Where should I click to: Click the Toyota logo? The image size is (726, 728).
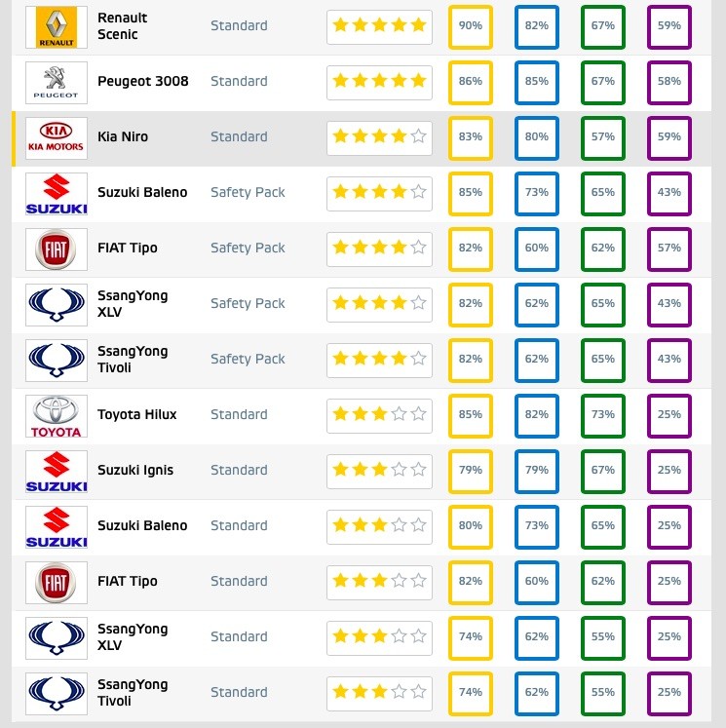57,415
